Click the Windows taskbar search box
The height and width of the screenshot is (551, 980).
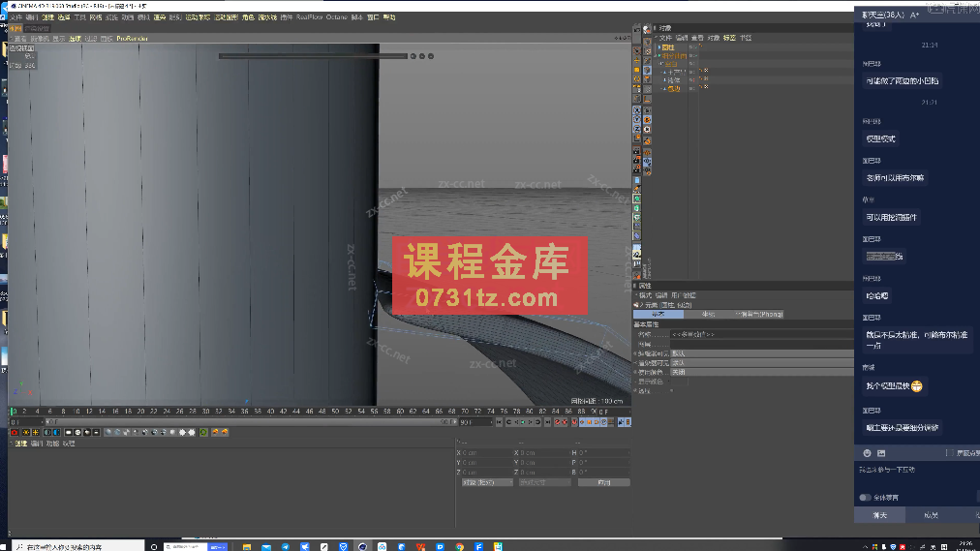[x=77, y=546]
